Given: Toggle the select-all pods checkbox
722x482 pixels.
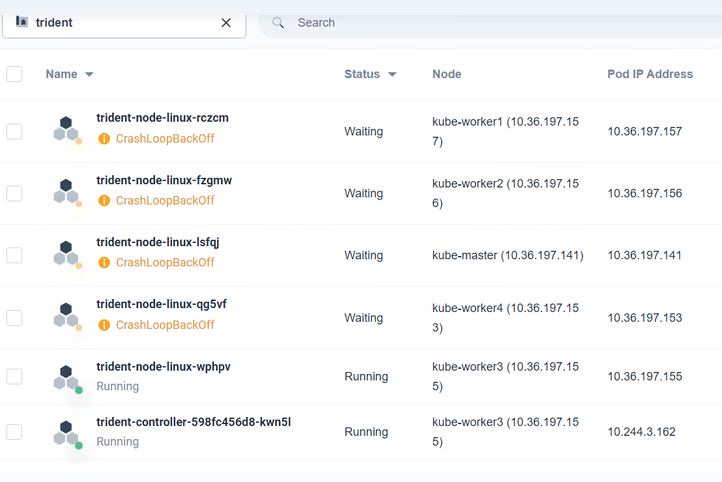Looking at the screenshot, I should click(x=14, y=74).
